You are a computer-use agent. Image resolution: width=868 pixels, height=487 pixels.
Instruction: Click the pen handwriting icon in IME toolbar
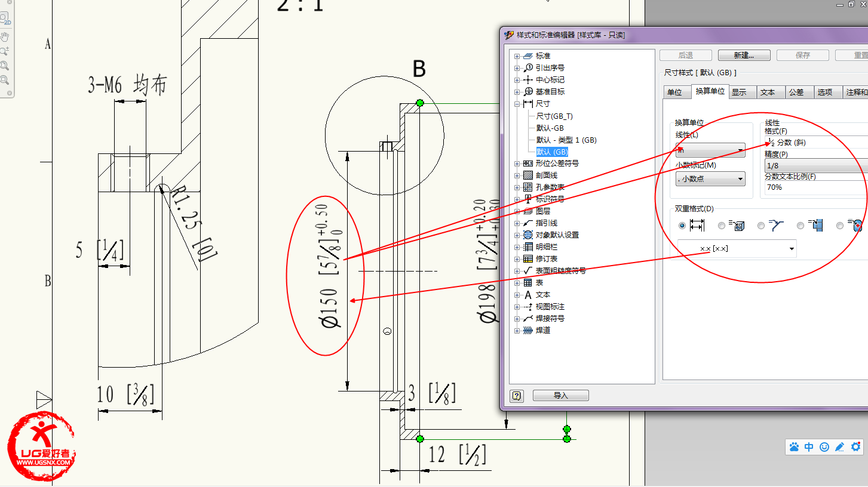840,446
